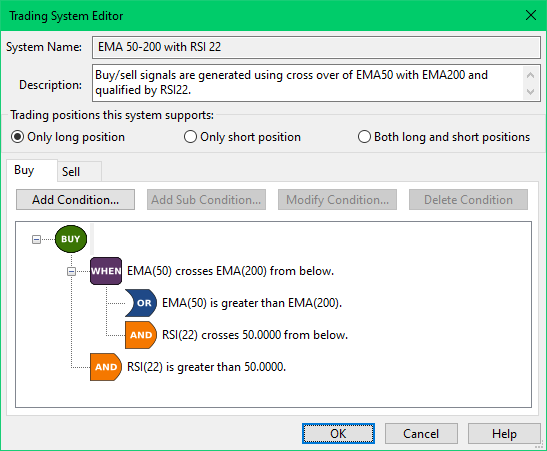Click the AND icon for RSI(22) is greater
547x451 pixels.
tap(106, 367)
